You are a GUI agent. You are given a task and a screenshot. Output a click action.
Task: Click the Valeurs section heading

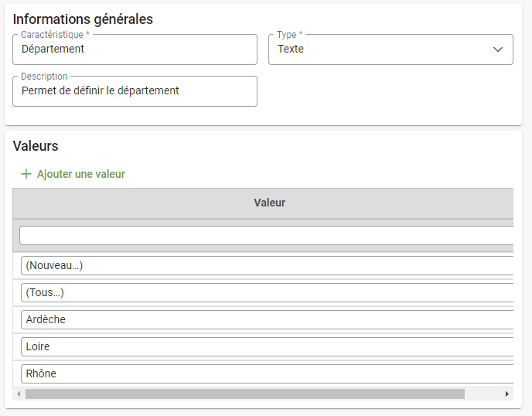click(36, 145)
